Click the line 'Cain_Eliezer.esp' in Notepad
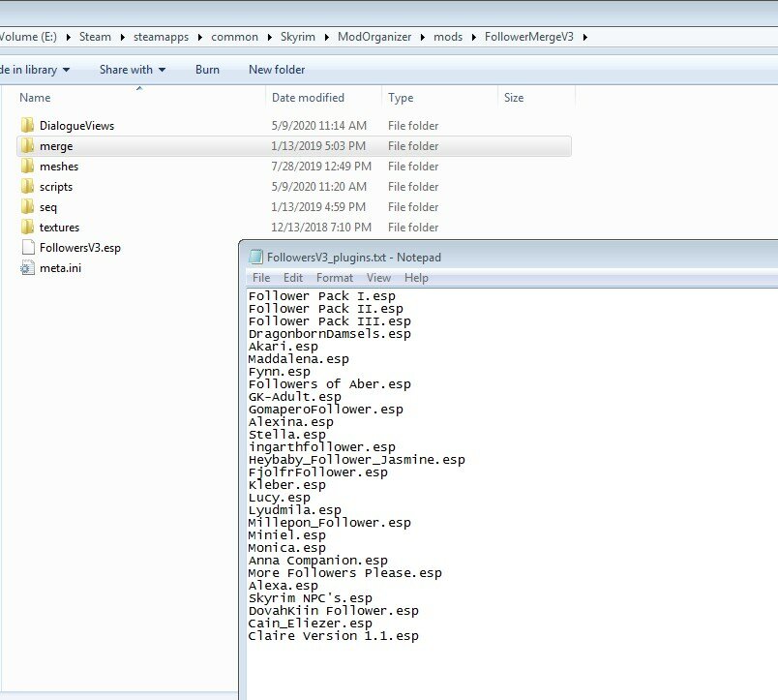The image size is (778, 700). tap(310, 624)
